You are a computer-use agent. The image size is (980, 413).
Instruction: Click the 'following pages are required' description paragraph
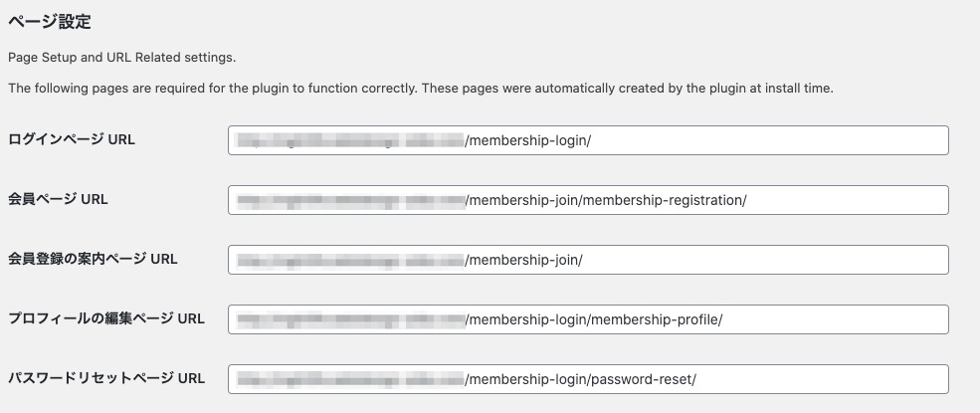[421, 89]
